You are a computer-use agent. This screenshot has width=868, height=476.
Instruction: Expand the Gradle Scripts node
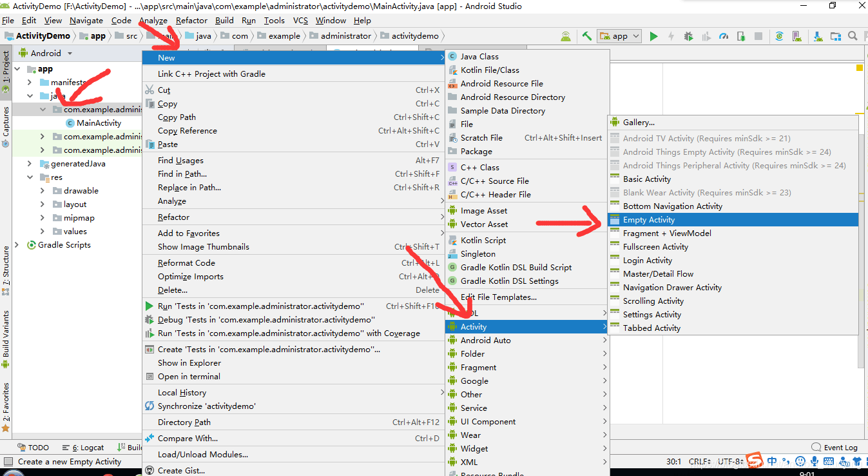[17, 245]
